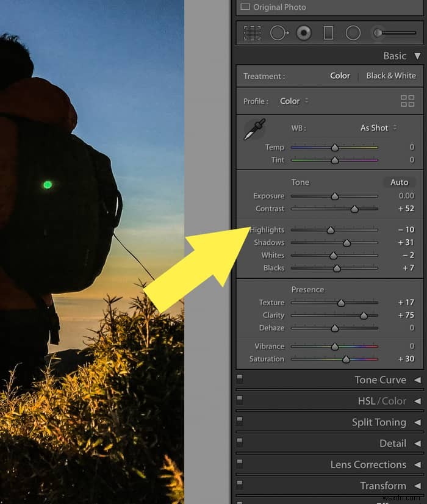
Task: Select the Red Eye Correction tool
Action: point(304,33)
